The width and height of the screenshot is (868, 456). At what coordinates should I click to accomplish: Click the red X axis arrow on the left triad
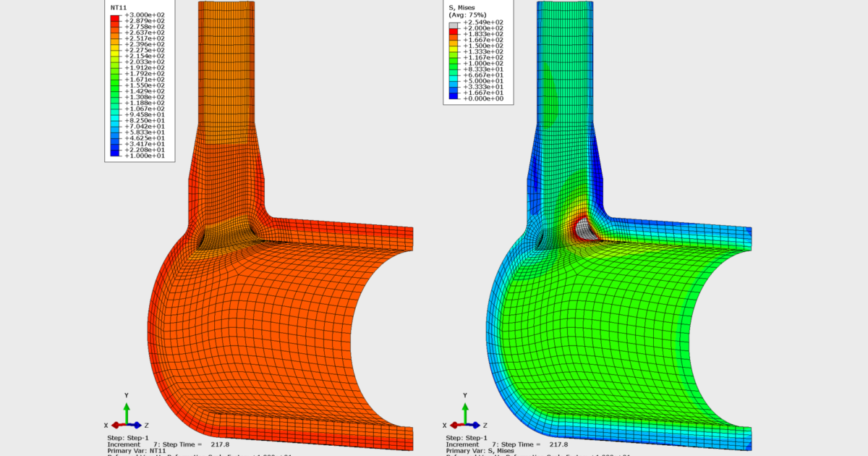pos(116,424)
